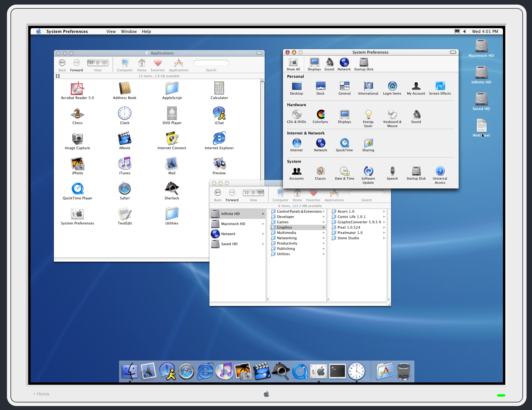This screenshot has width=532, height=410.
Task: Open the Window menu
Action: tap(129, 31)
